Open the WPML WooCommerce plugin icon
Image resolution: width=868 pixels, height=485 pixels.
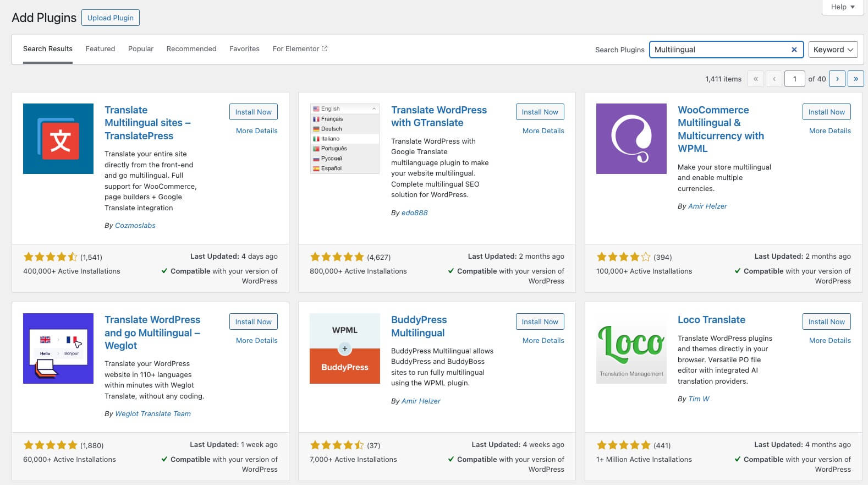(631, 139)
